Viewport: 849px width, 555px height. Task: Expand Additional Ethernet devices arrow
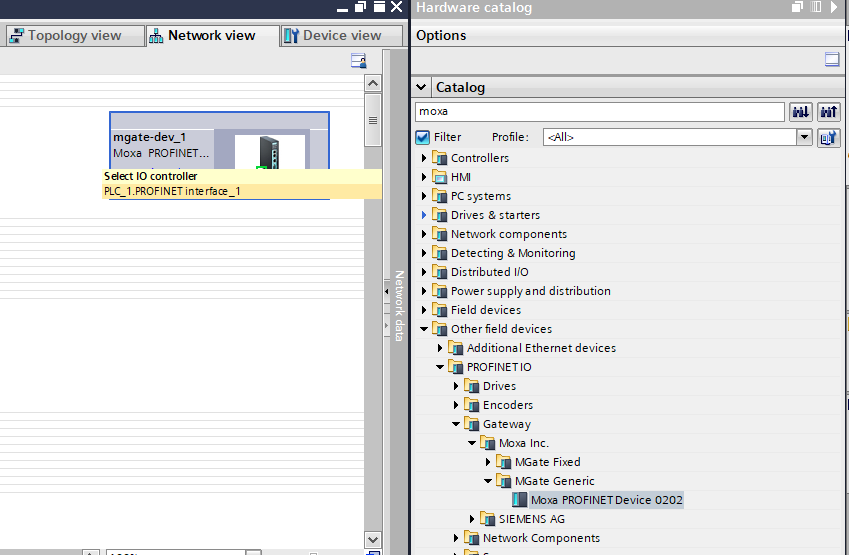tap(440, 348)
